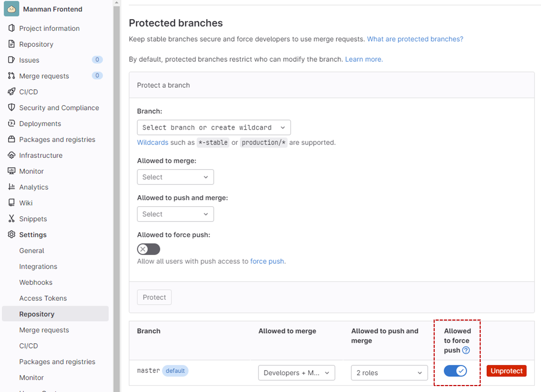The height and width of the screenshot is (392, 541).
Task: Open the Select branch or create wildcard dropdown
Action: (x=214, y=128)
